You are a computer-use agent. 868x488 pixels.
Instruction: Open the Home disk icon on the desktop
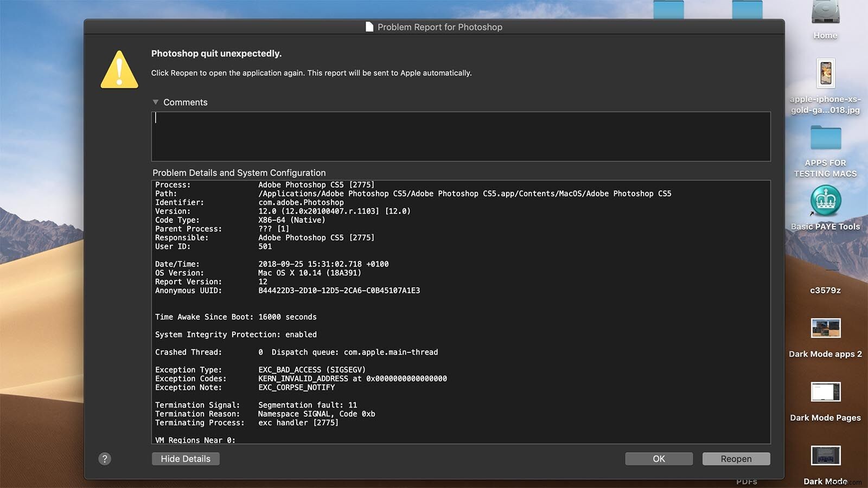tap(825, 14)
